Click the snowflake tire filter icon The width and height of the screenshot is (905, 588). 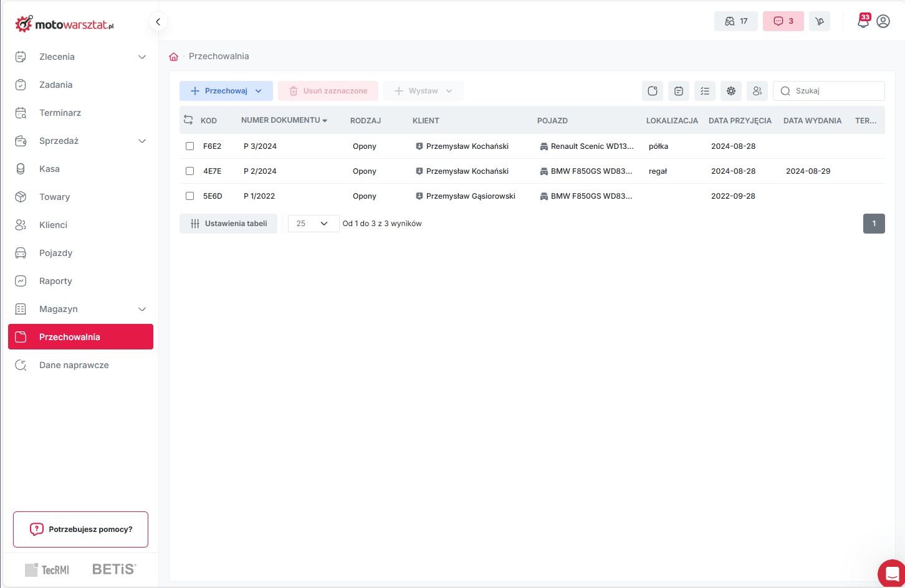point(731,91)
